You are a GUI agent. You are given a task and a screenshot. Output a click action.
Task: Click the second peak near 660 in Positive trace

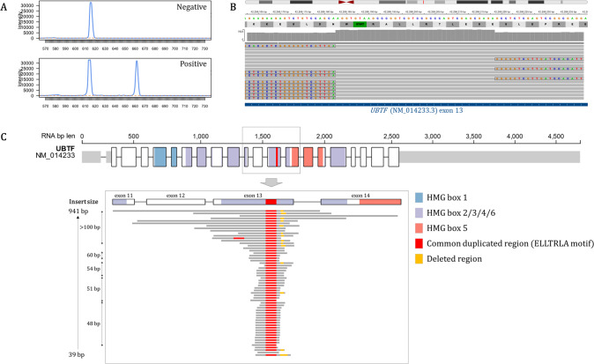137,78
